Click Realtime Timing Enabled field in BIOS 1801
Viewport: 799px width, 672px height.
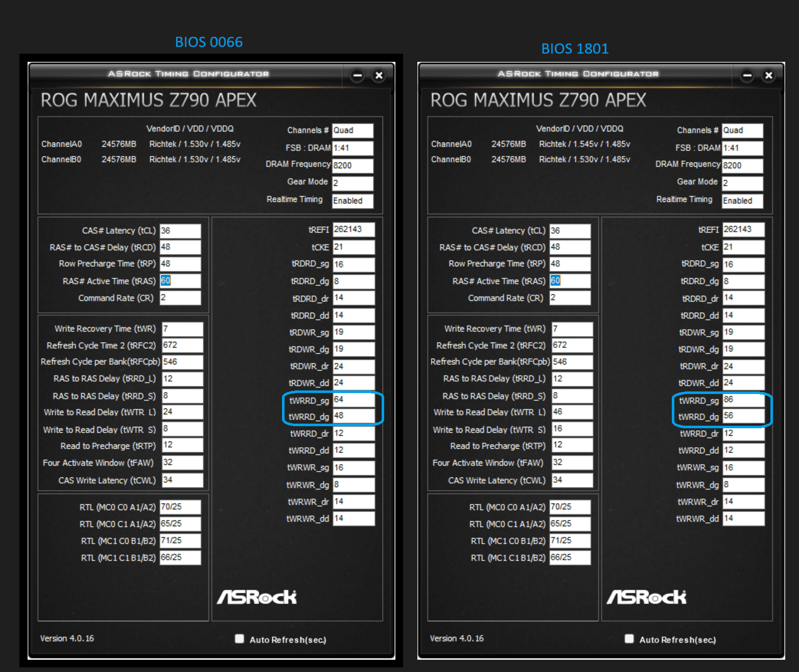[742, 201]
